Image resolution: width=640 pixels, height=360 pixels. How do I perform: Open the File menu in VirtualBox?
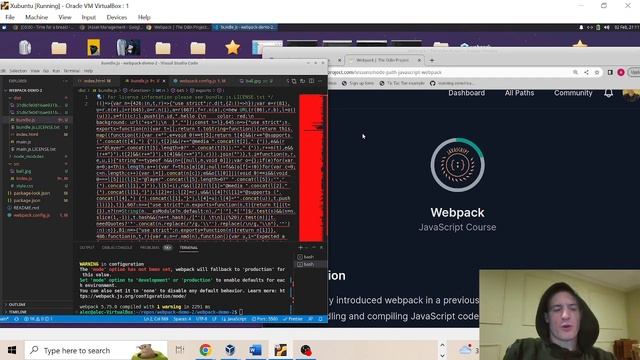[x=10, y=17]
